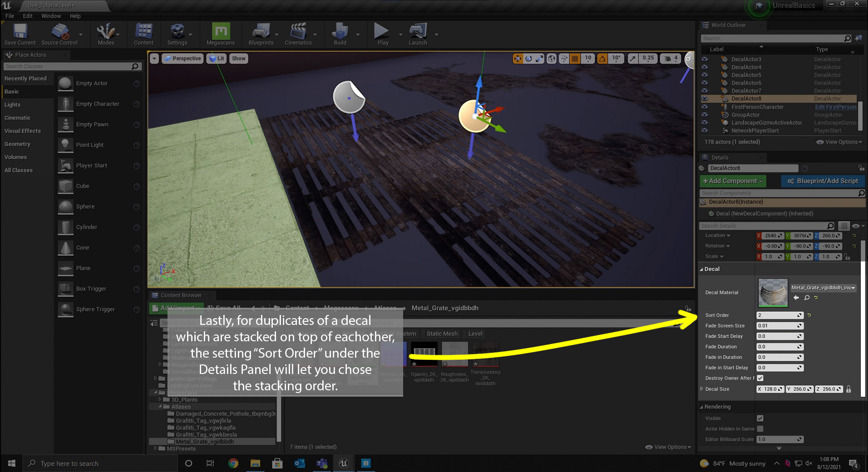Toggle Destroy Owner After Fade checkbox
Viewport: 868px width, 472px height.
click(760, 378)
